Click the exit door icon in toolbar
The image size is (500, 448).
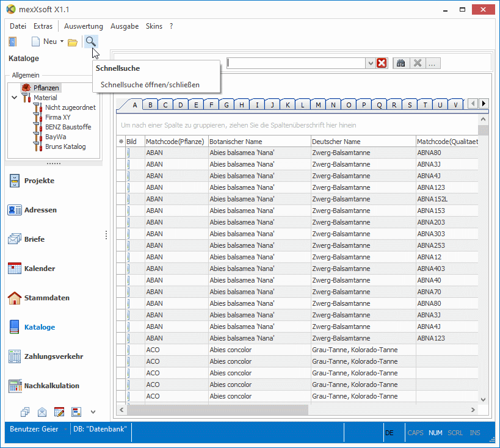pyautogui.click(x=12, y=42)
